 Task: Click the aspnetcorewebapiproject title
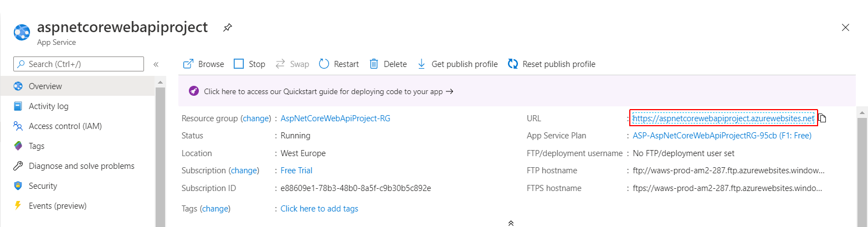pyautogui.click(x=122, y=27)
